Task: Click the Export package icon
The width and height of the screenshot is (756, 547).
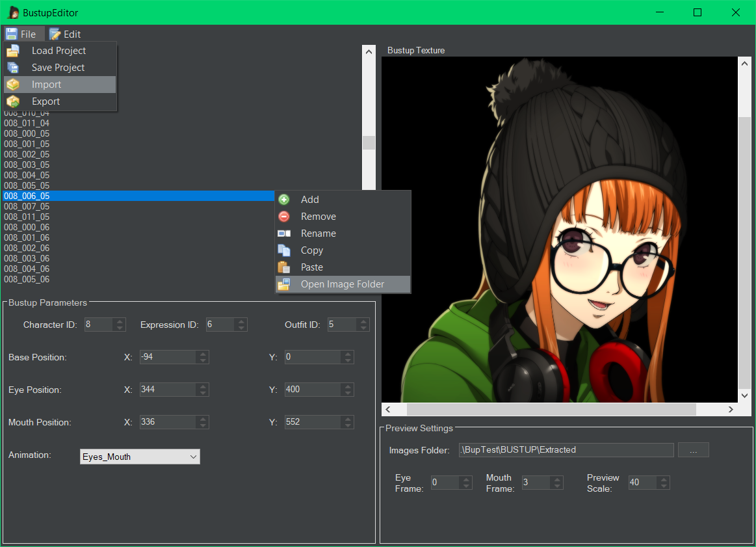Action: 13,101
